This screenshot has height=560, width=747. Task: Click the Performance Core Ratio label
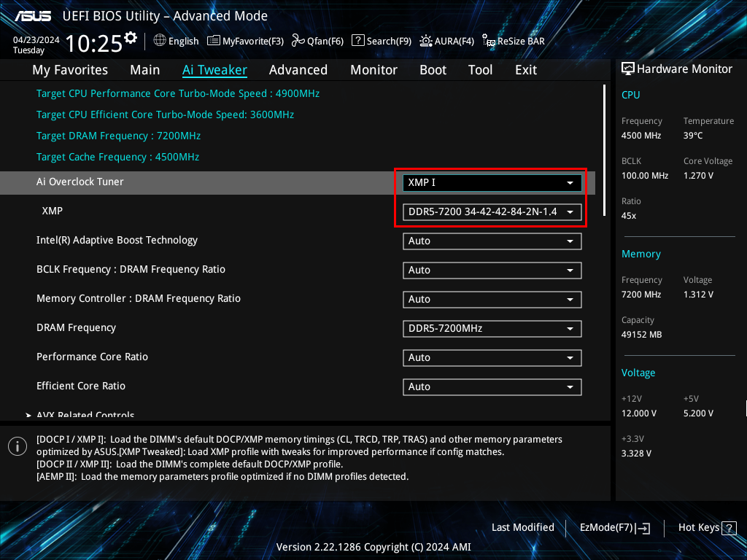[93, 357]
